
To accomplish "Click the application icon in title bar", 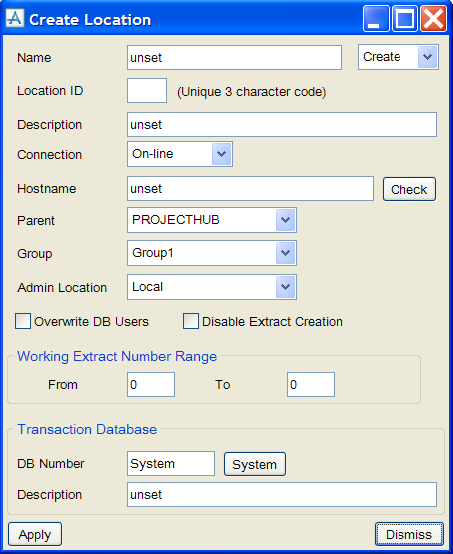I will click(15, 18).
